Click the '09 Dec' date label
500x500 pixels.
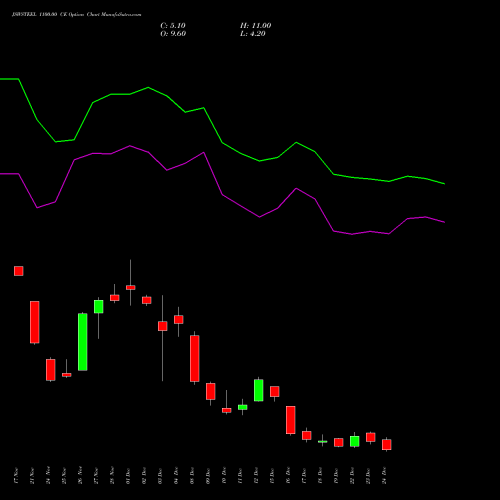208,476
